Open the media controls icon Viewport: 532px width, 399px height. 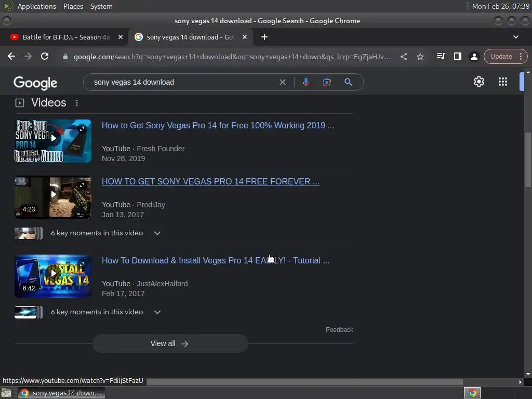tap(441, 56)
